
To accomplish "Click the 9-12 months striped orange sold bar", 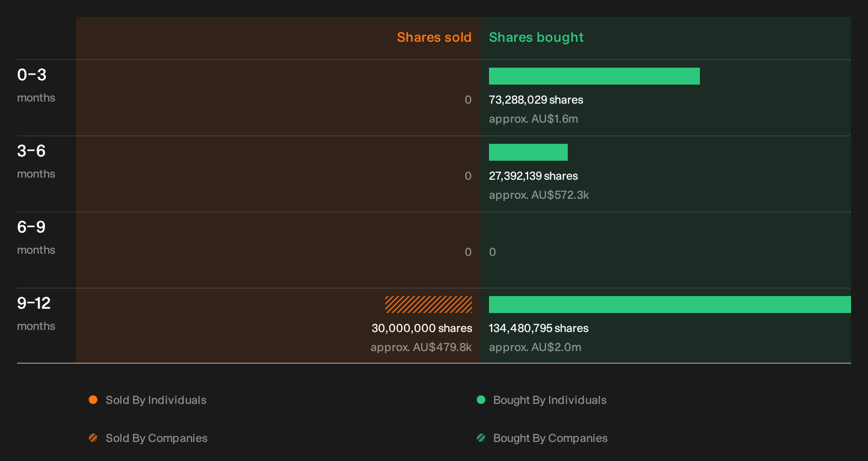I will click(x=429, y=305).
